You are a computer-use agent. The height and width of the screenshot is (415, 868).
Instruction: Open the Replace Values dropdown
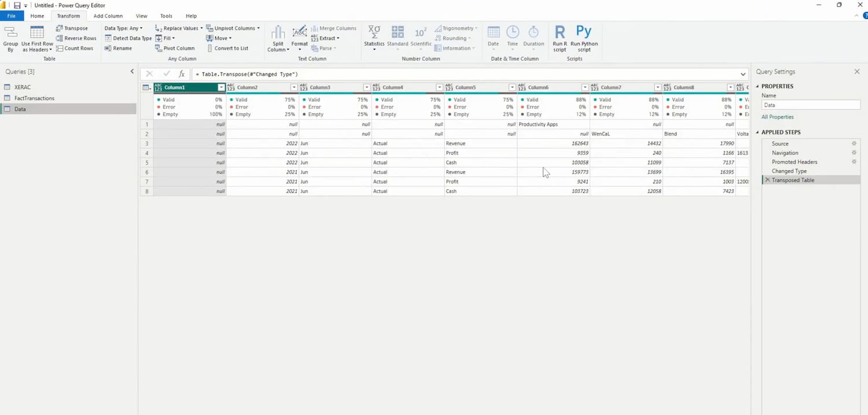[179, 28]
